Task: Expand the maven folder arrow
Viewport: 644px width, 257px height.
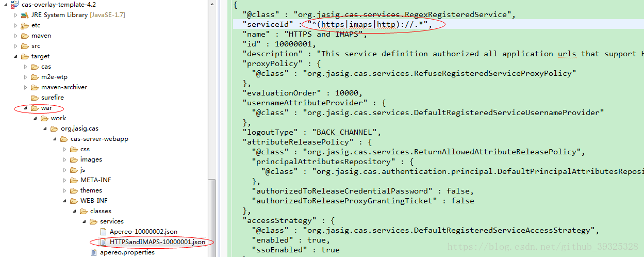Action: pyautogui.click(x=16, y=36)
